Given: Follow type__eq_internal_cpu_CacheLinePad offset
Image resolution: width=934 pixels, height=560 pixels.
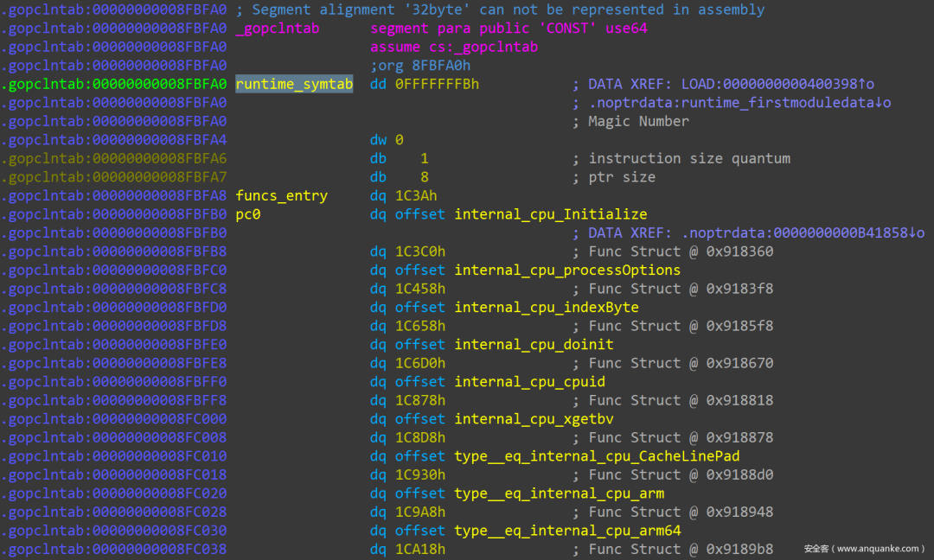Looking at the screenshot, I should coord(597,456).
